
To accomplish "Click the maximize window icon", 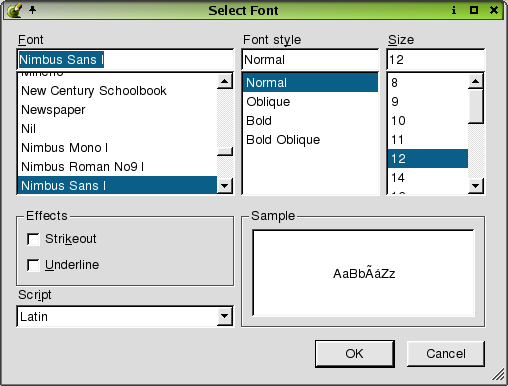I will point(474,10).
